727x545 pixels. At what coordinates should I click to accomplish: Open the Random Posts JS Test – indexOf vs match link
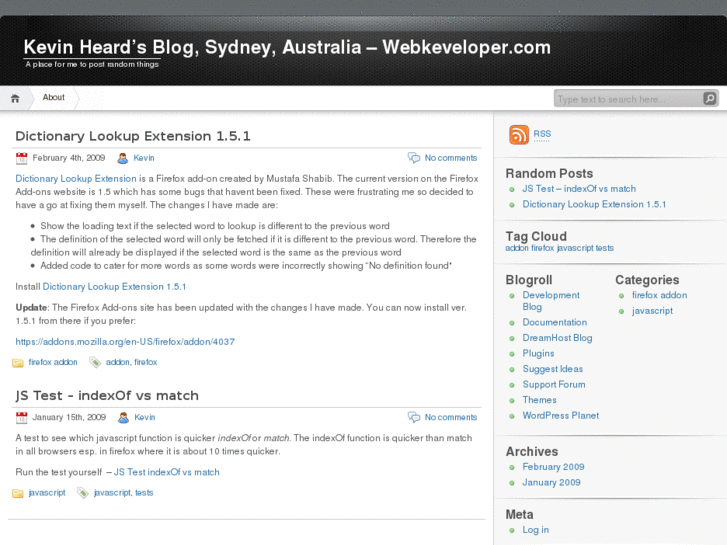[x=579, y=189]
